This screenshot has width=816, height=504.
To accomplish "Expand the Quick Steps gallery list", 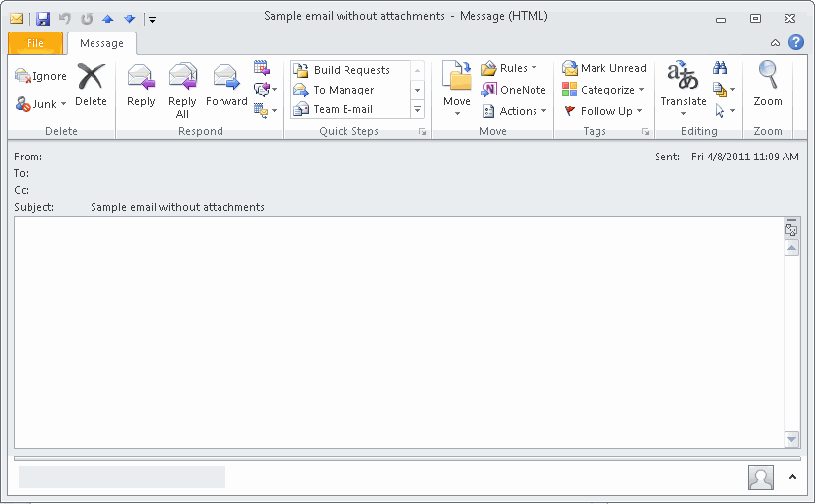I will coord(418,109).
